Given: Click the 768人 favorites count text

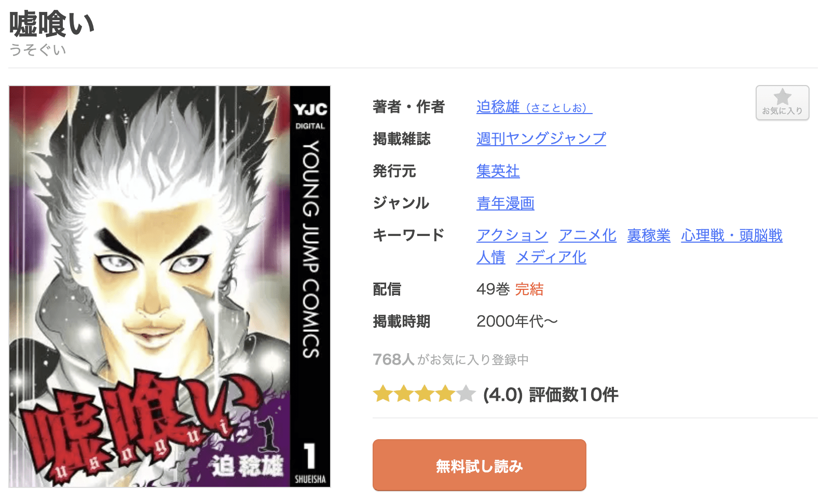Looking at the screenshot, I should coord(393,359).
